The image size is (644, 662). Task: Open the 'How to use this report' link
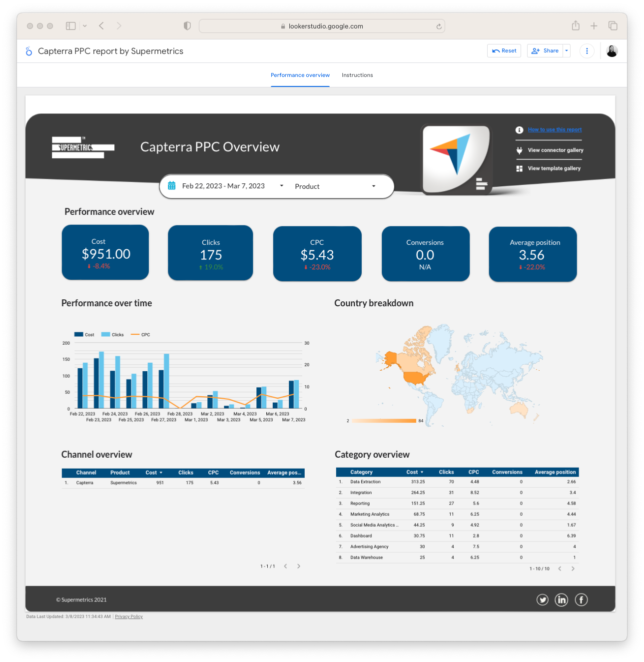555,130
